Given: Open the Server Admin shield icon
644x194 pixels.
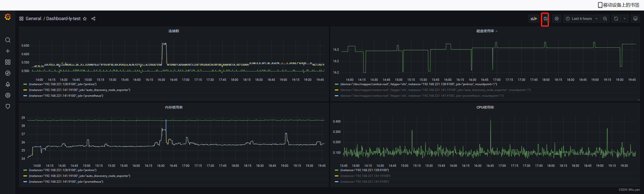Looking at the screenshot, I should 8,106.
